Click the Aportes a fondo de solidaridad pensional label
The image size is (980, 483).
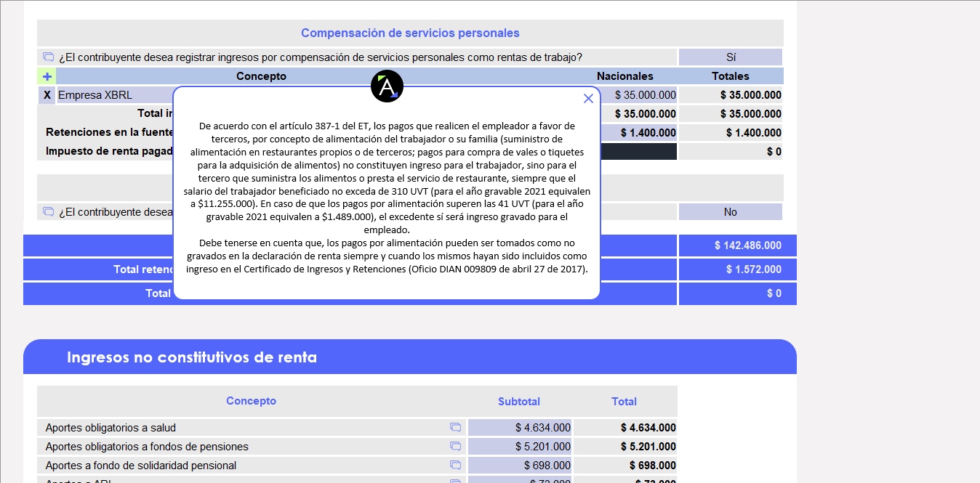pos(140,466)
